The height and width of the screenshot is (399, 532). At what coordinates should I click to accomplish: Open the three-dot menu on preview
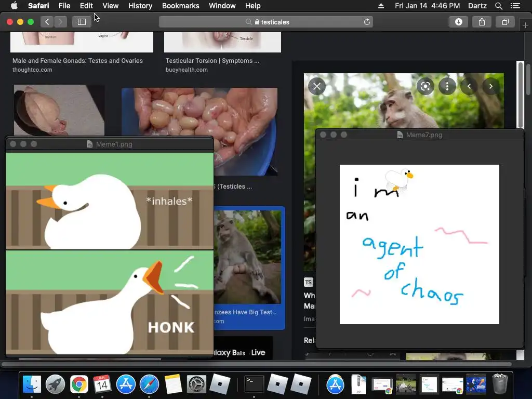pyautogui.click(x=447, y=86)
